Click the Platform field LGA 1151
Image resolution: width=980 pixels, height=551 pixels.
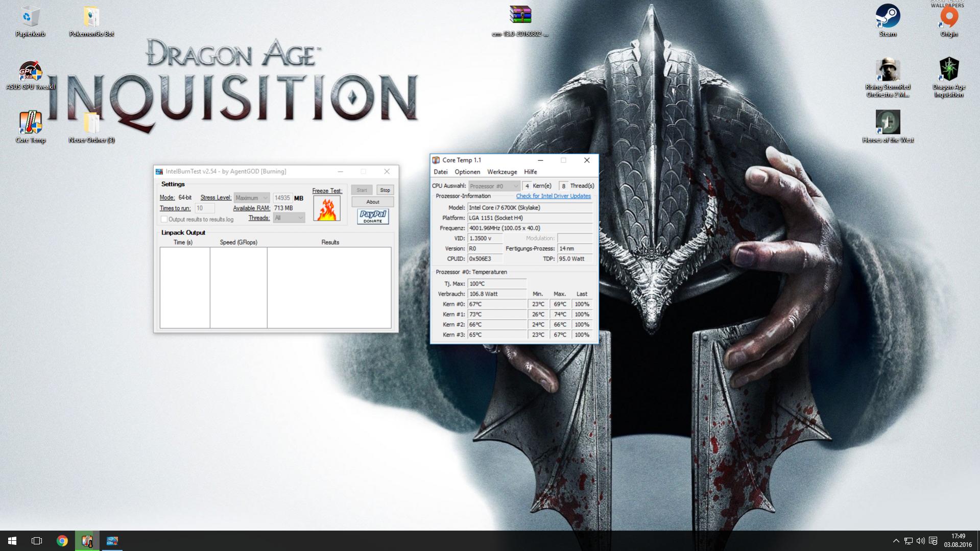(x=530, y=218)
